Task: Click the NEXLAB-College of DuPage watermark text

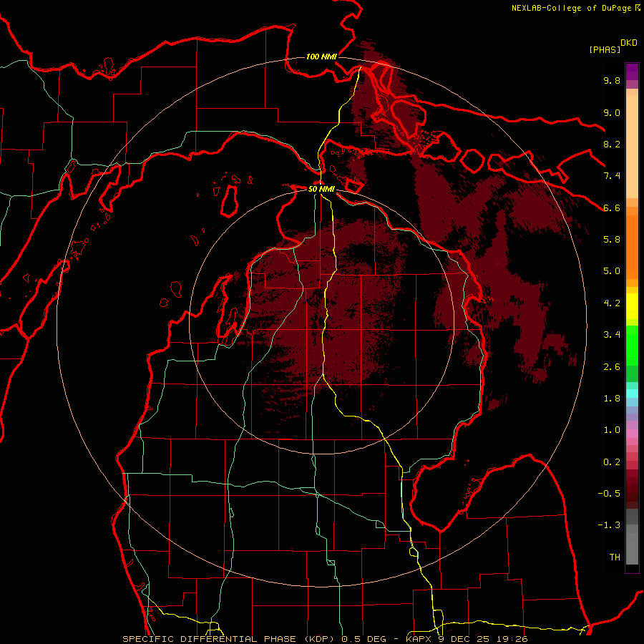Action: [572, 8]
